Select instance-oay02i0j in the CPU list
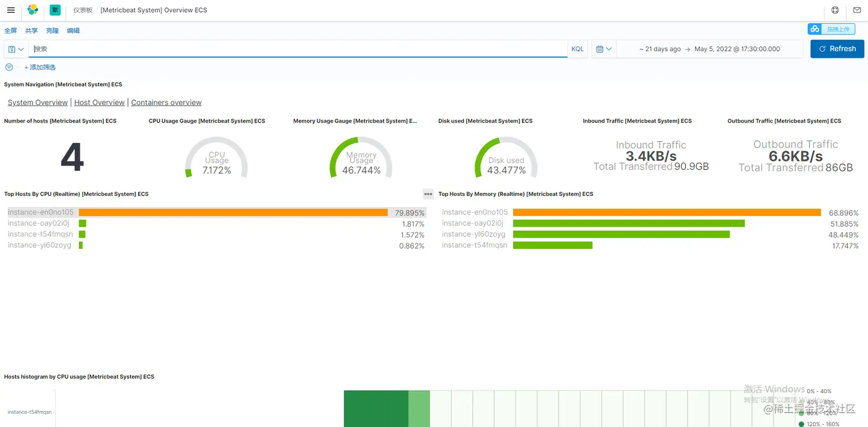This screenshot has width=868, height=427. click(38, 223)
